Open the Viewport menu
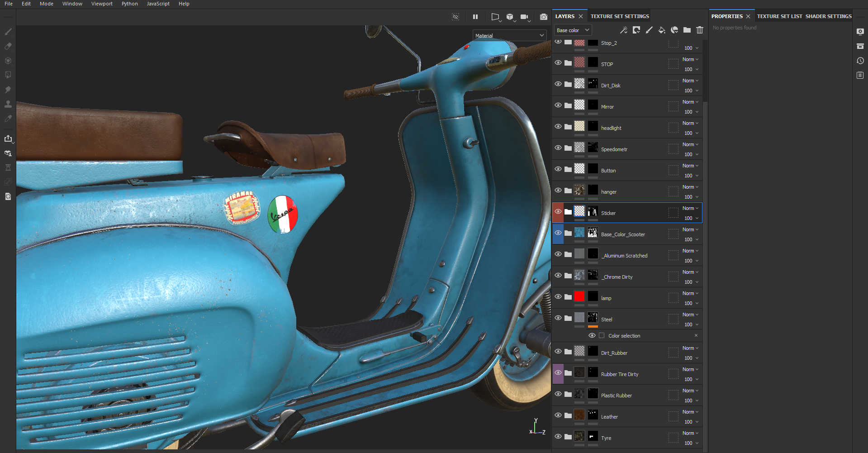 click(x=102, y=4)
